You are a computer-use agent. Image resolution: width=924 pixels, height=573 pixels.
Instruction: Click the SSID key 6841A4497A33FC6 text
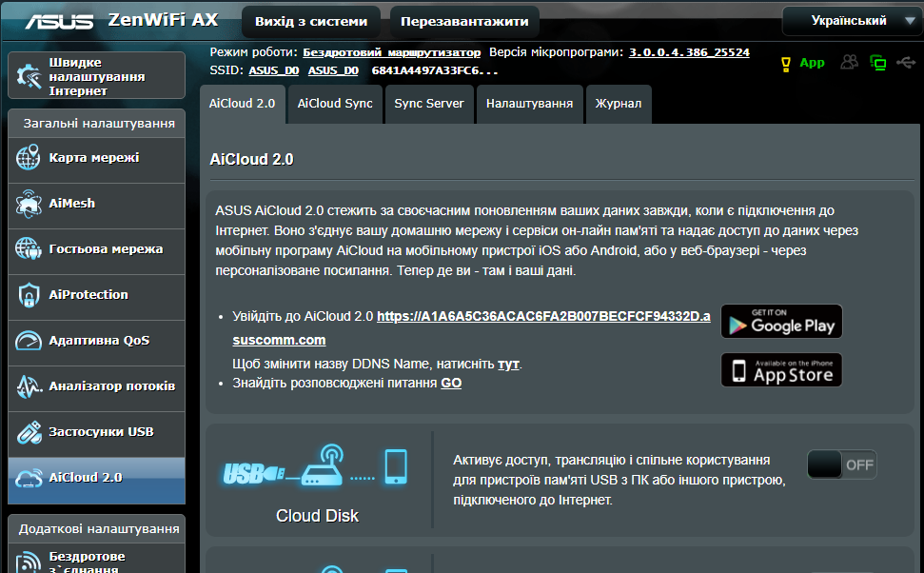[435, 70]
